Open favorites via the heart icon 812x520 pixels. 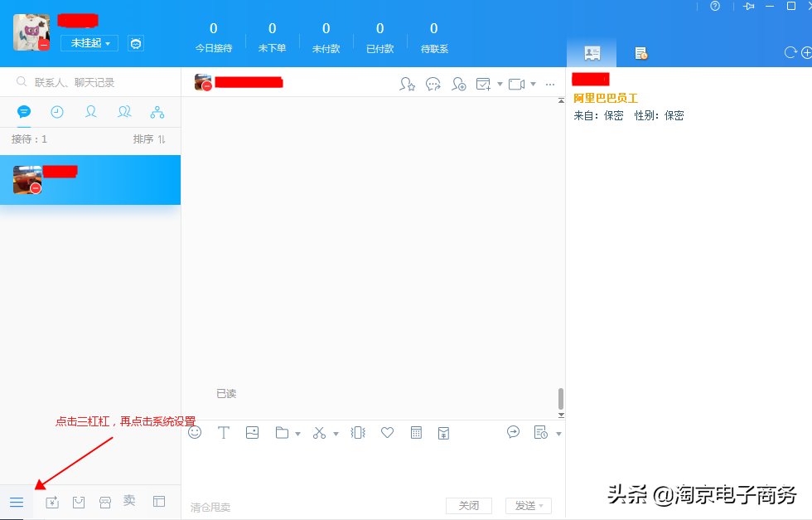pos(387,432)
